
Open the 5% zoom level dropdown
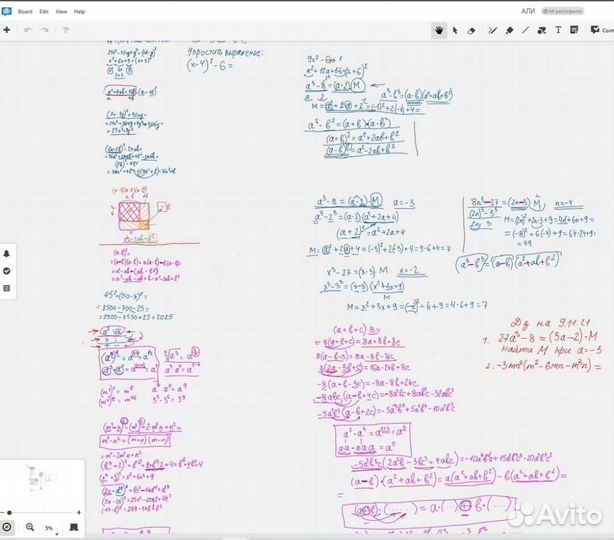click(x=48, y=527)
